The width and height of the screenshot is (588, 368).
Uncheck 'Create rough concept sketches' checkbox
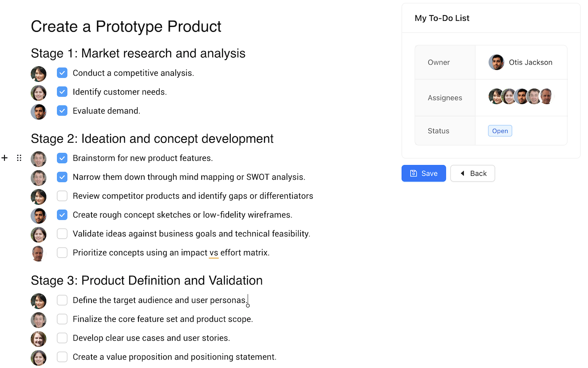coord(62,215)
